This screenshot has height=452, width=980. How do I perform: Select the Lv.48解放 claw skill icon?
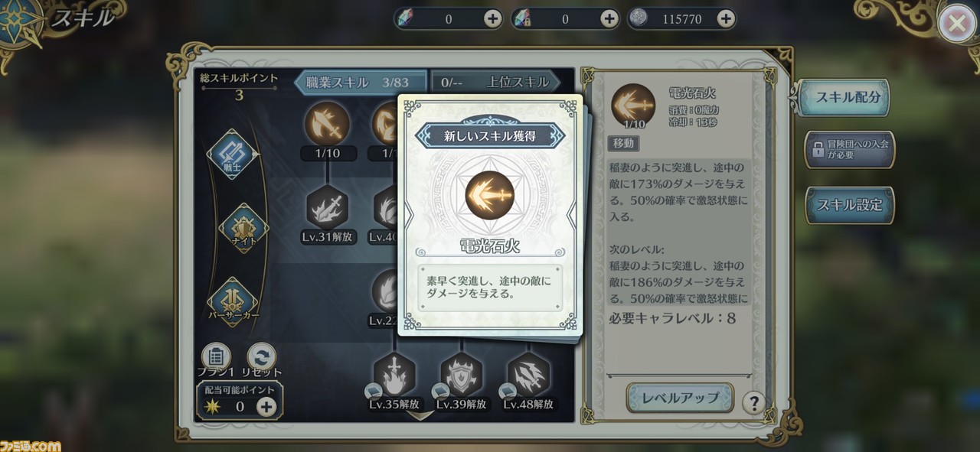[529, 373]
